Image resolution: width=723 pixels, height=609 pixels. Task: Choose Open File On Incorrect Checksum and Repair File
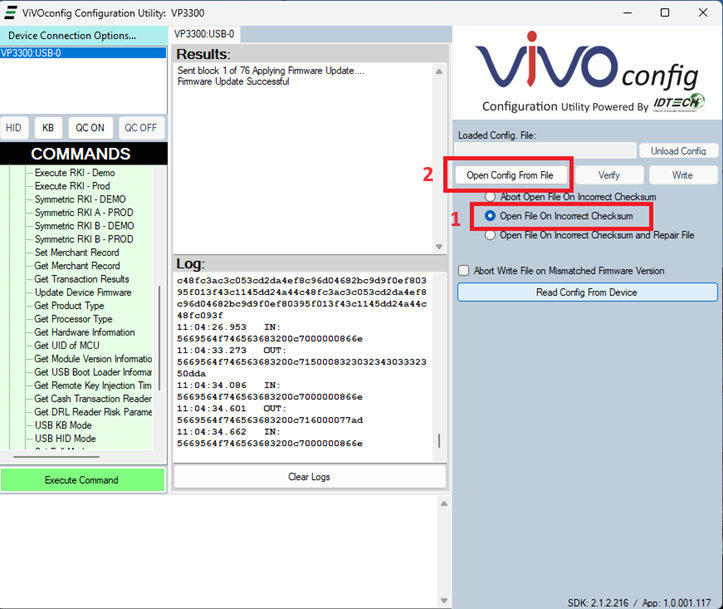[490, 236]
